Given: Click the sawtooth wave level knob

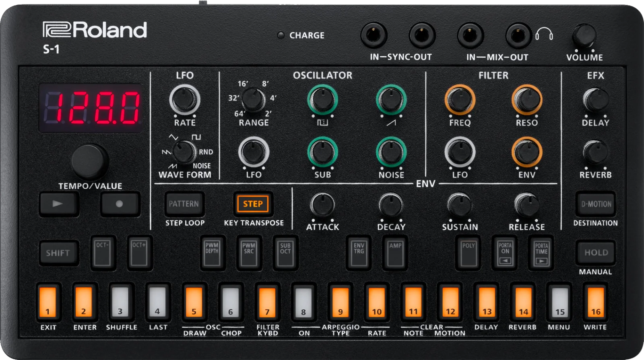Looking at the screenshot, I should coord(391,99).
